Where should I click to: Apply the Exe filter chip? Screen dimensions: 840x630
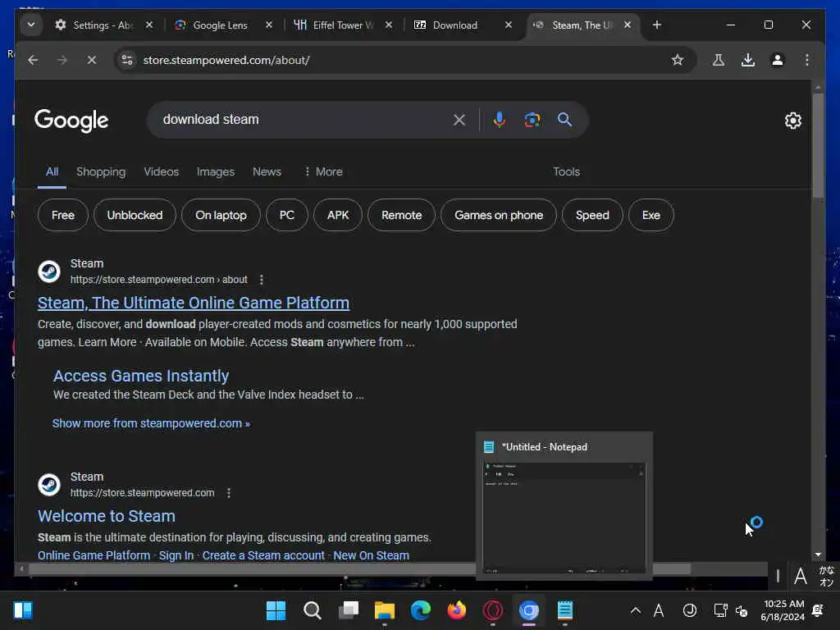[651, 216]
